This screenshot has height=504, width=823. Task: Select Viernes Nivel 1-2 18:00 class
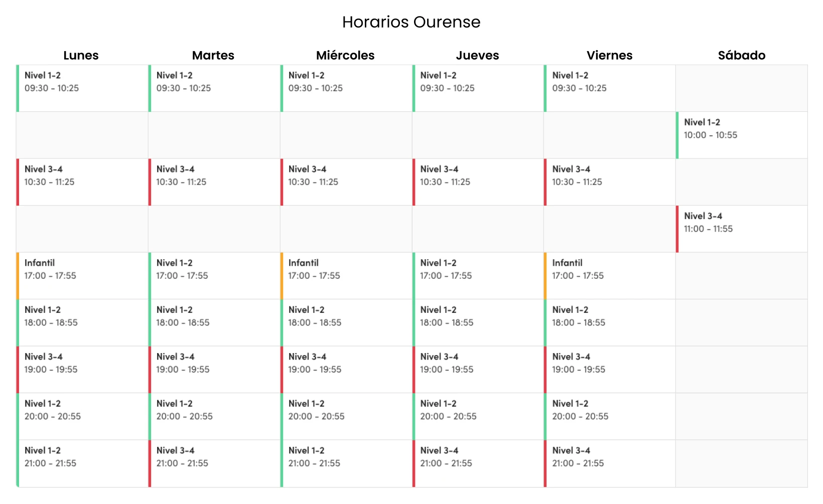point(610,322)
